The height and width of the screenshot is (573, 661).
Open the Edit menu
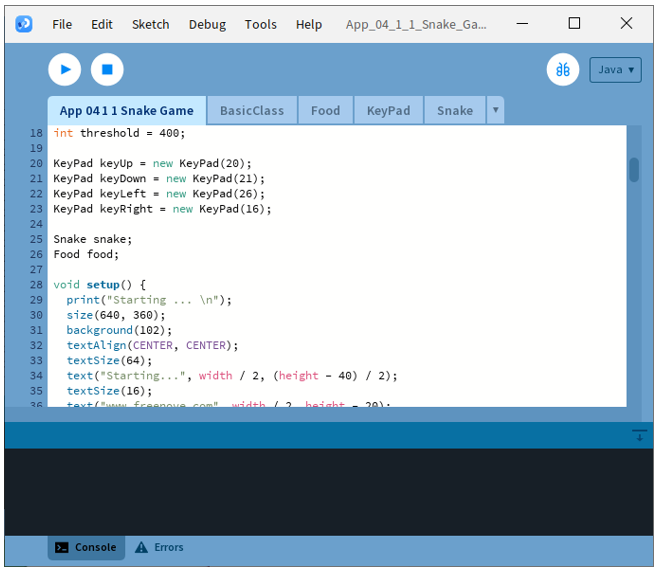pyautogui.click(x=102, y=24)
